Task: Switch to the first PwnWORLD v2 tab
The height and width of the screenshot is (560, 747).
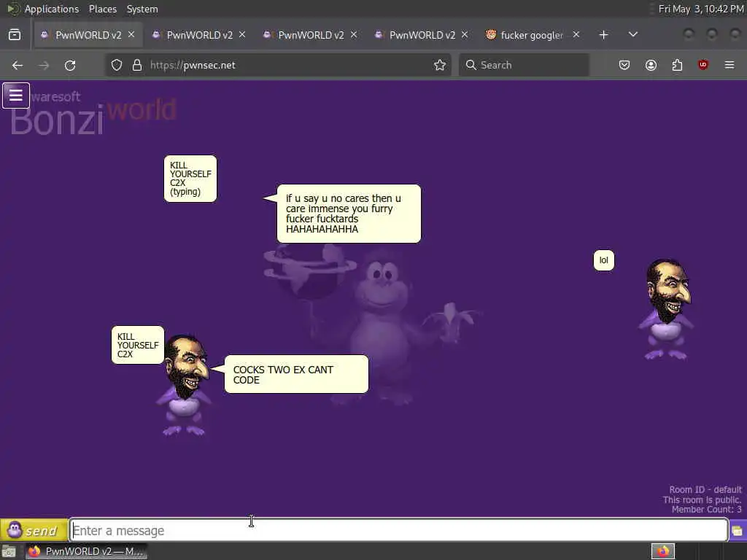Action: 88,35
